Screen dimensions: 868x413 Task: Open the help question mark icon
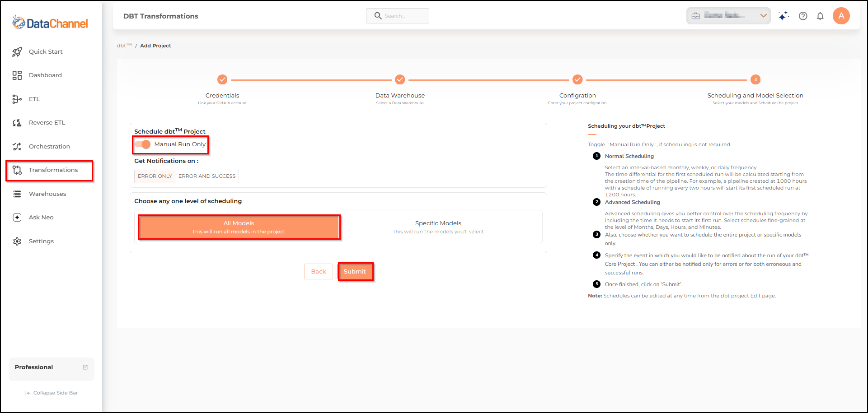(x=803, y=16)
